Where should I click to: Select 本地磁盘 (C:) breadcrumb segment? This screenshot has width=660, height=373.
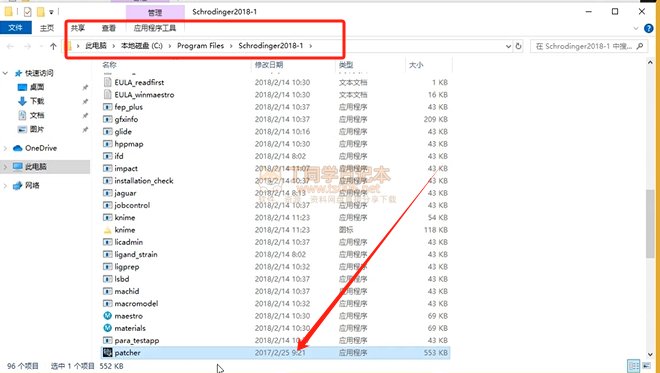point(141,45)
